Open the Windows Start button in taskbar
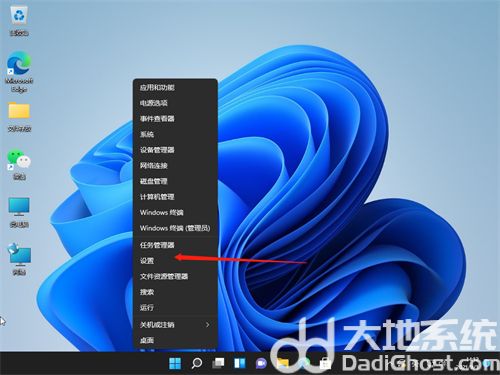500x375 pixels. click(x=175, y=363)
